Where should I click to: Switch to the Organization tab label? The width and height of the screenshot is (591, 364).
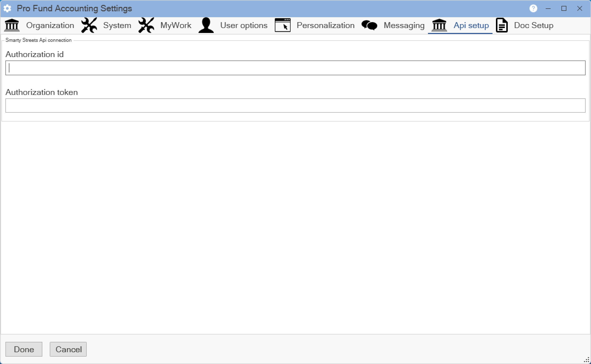(50, 25)
